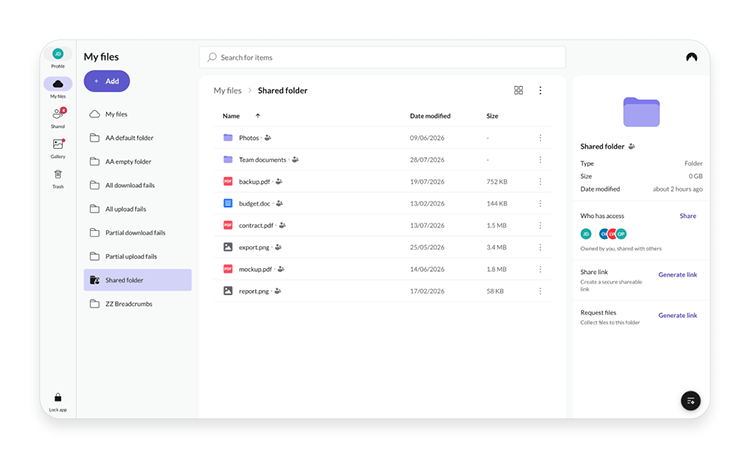Sort by the Size column header
The height and width of the screenshot is (459, 750).
click(x=492, y=116)
